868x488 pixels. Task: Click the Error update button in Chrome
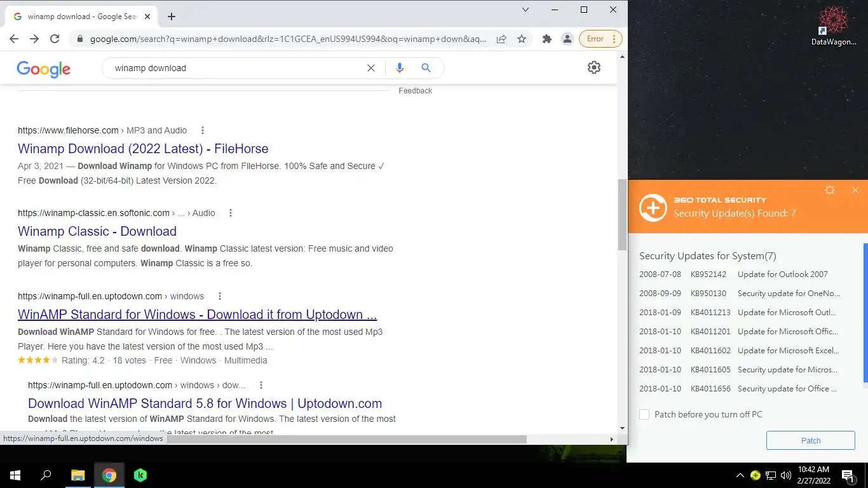pos(600,39)
